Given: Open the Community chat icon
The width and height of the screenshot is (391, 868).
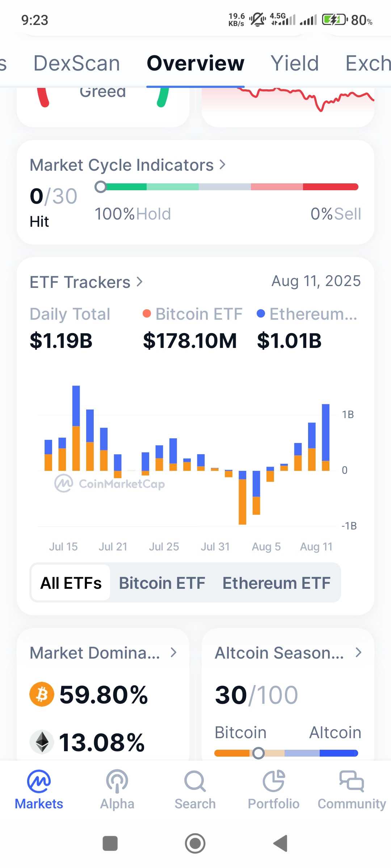Looking at the screenshot, I should (352, 782).
